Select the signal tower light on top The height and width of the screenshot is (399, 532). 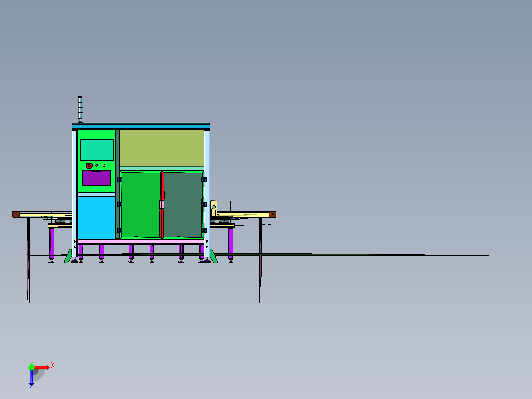(80, 109)
